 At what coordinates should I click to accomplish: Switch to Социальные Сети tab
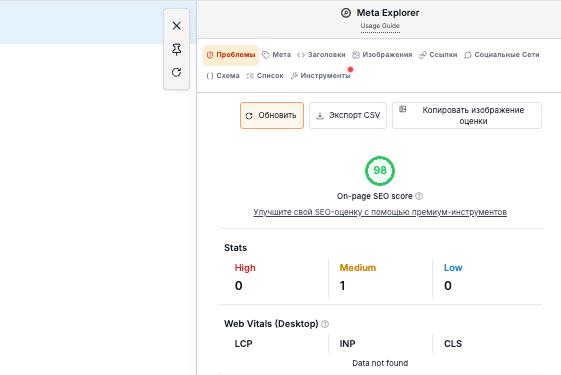point(502,55)
